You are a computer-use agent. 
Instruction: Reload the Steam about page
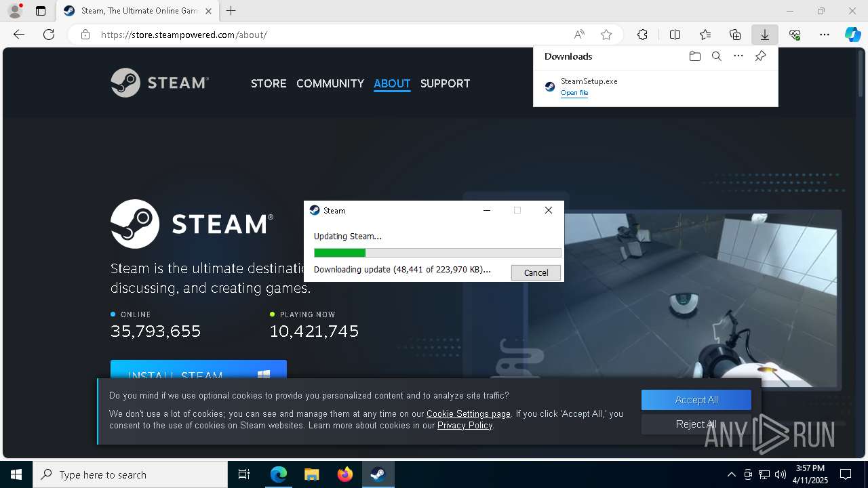[49, 35]
